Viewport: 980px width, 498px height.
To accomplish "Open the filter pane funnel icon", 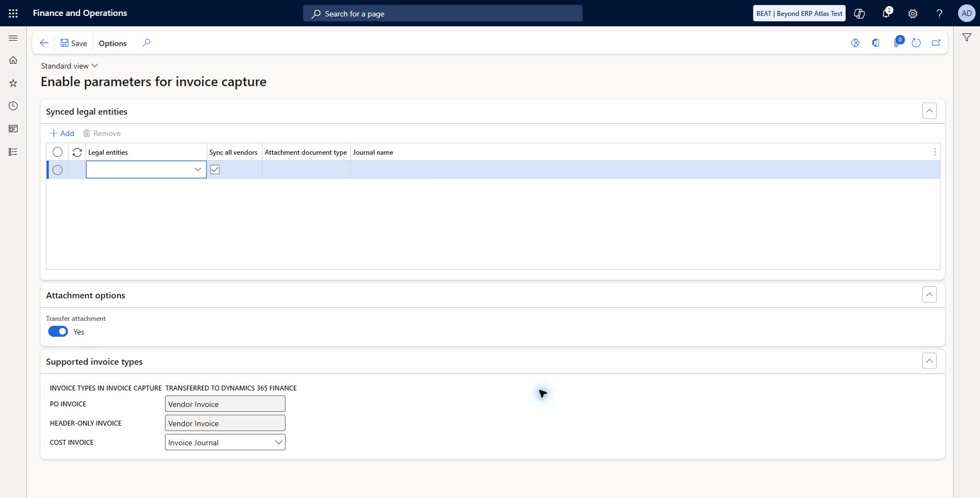I will pos(967,37).
